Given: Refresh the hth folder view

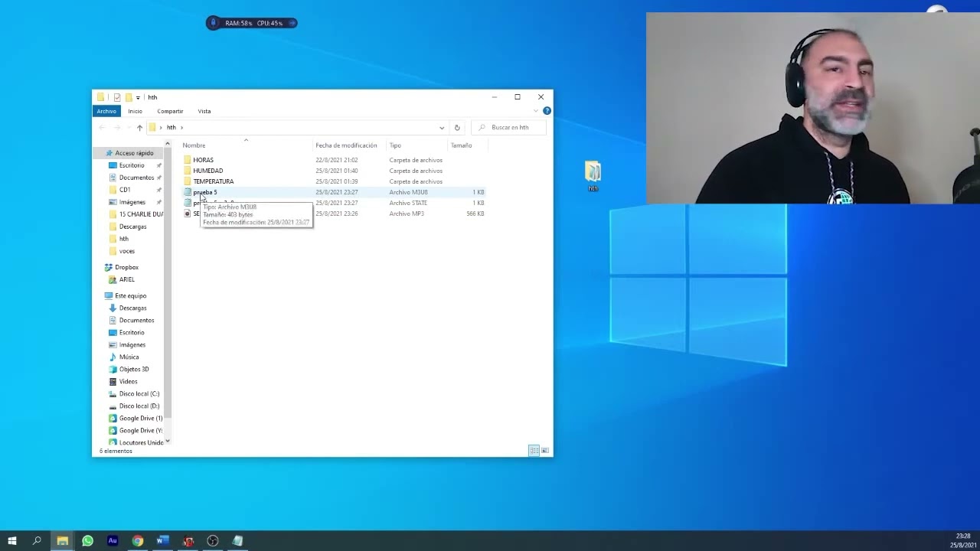Looking at the screenshot, I should tap(457, 128).
